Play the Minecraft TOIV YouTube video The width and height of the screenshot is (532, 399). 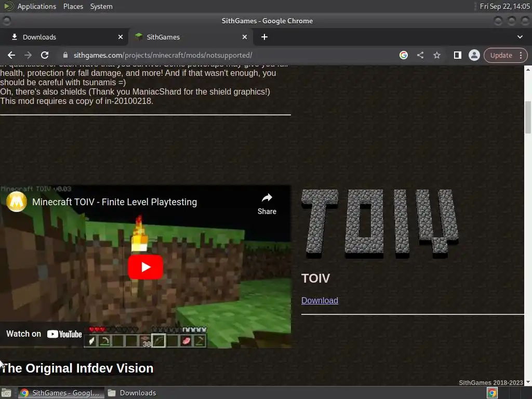[x=145, y=267]
